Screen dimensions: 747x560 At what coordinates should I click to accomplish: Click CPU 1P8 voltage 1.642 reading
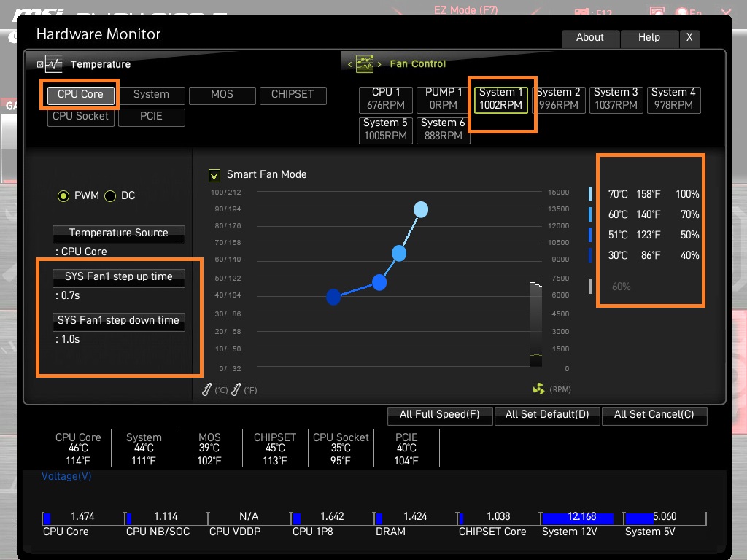coord(332,517)
